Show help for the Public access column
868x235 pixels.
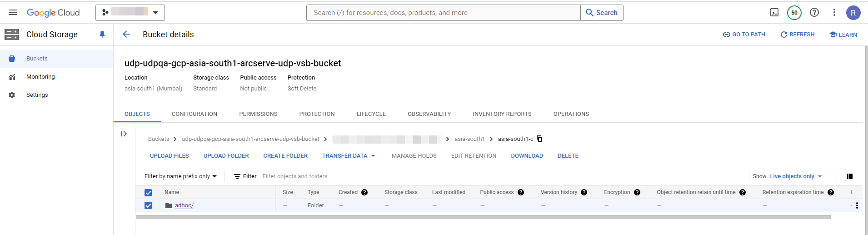(521, 192)
